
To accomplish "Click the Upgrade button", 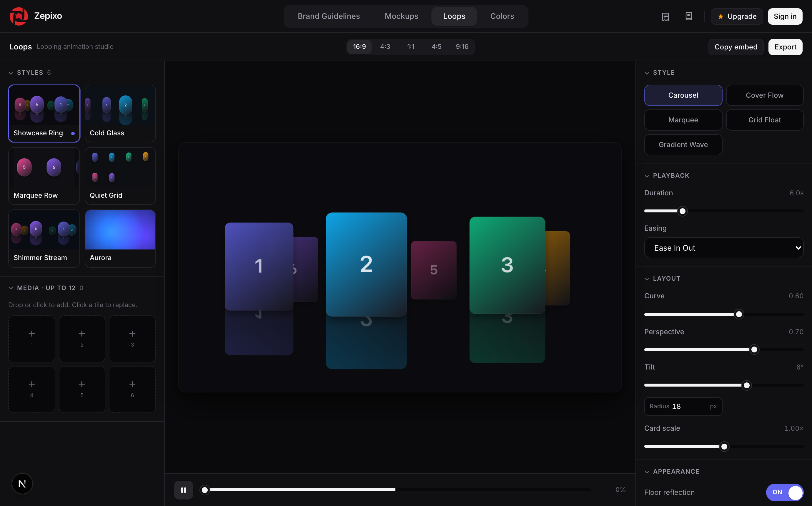I will pos(737,16).
